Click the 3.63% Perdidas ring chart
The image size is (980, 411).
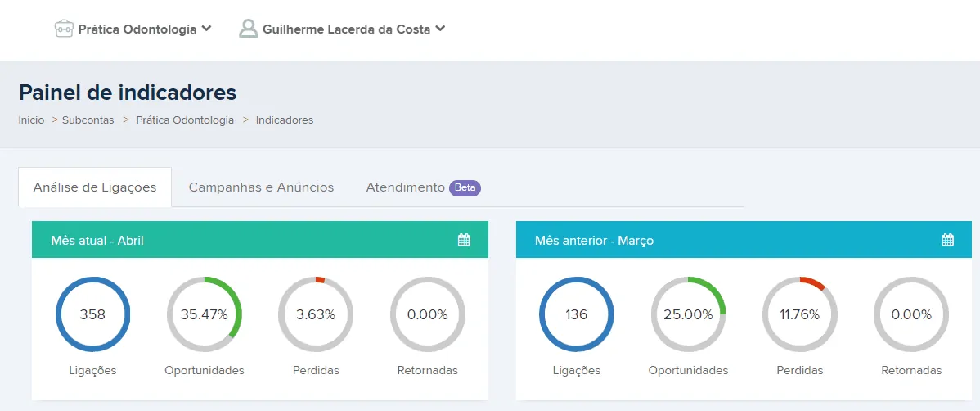click(x=315, y=314)
